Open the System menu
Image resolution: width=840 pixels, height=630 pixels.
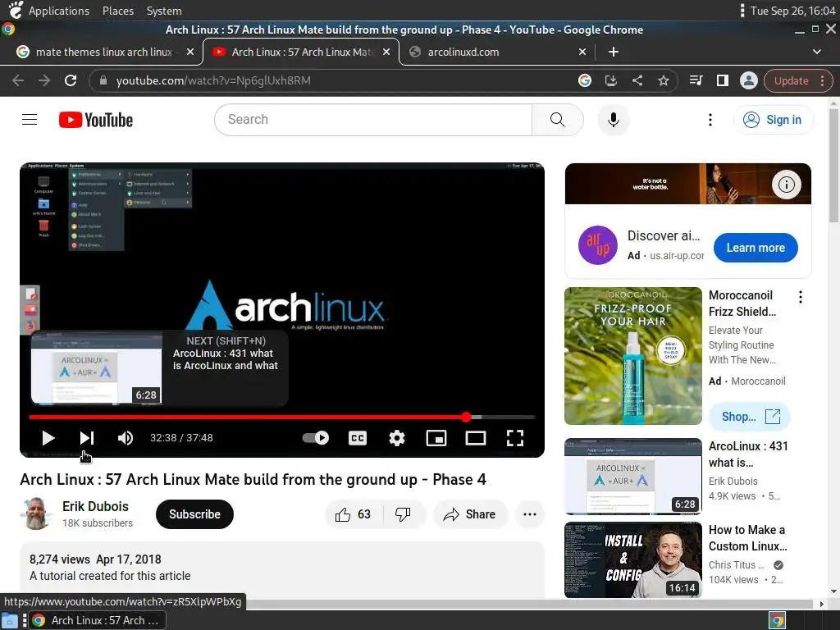pyautogui.click(x=164, y=11)
